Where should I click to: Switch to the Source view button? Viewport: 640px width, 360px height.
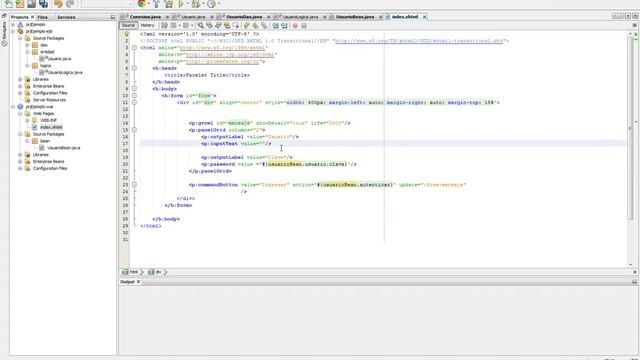128,25
